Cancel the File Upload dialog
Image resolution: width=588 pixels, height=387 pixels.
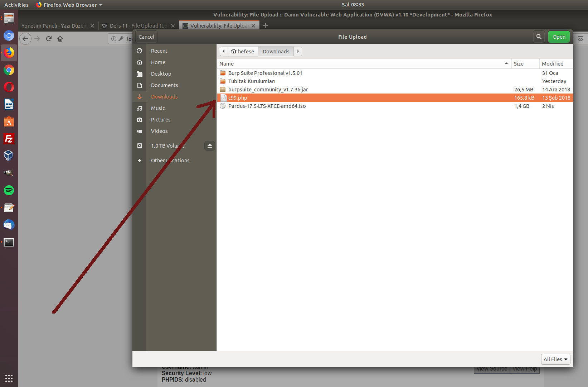tap(146, 37)
